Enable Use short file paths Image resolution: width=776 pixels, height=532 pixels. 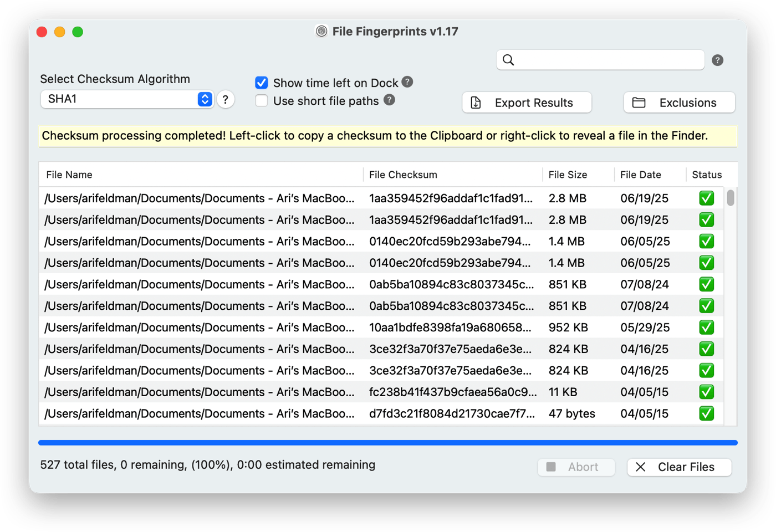(261, 100)
